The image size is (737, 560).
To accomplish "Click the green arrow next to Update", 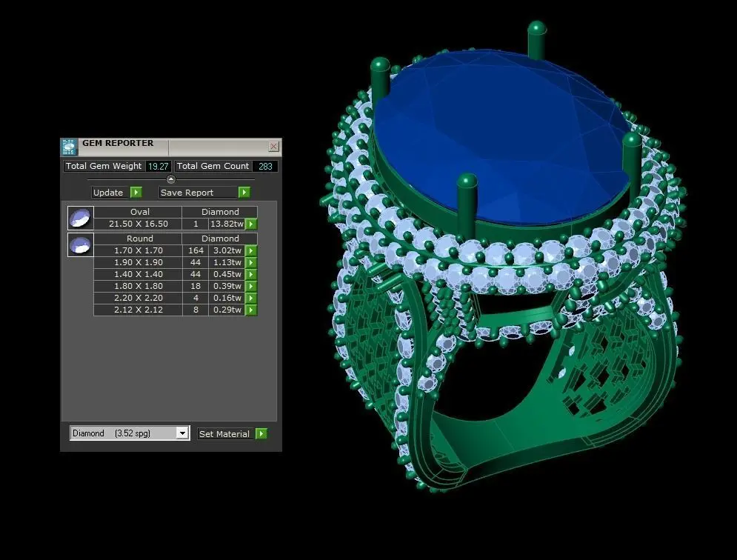I will (136, 193).
